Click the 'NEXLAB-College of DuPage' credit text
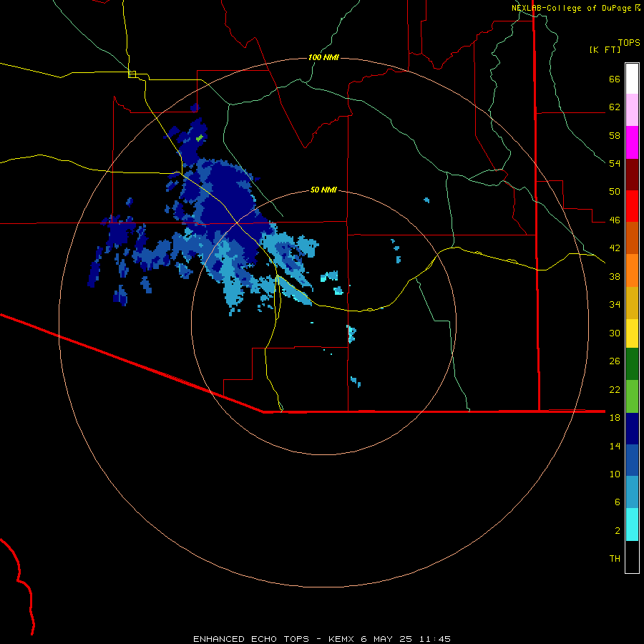 tap(571, 8)
